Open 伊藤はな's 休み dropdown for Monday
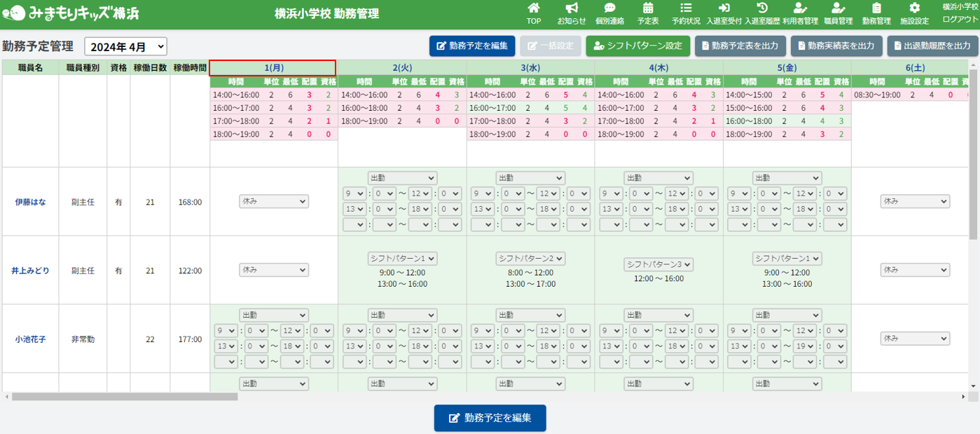Screen dimensions: 980x434 point(273,201)
